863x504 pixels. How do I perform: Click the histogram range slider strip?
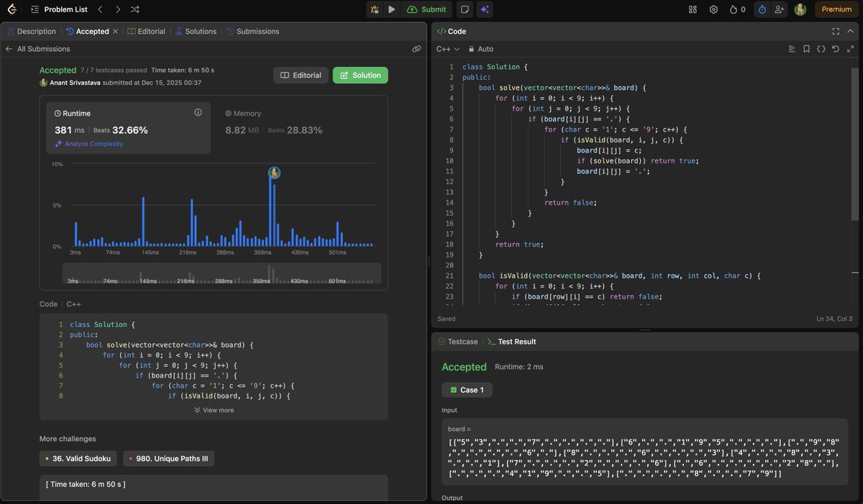pos(222,273)
